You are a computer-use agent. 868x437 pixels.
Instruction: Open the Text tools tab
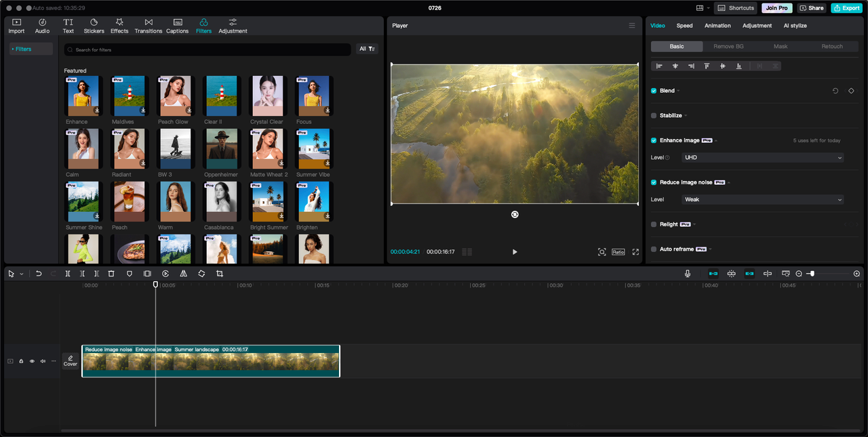(x=68, y=26)
